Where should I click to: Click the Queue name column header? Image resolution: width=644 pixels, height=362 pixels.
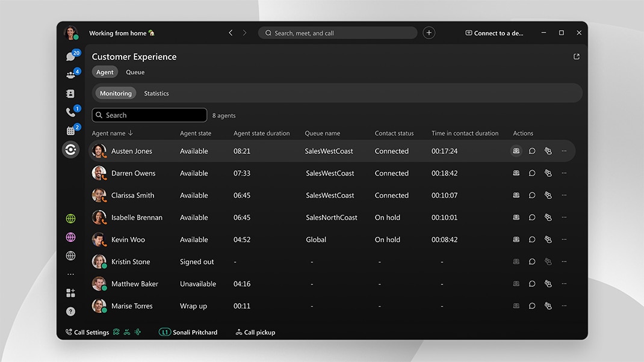point(323,133)
